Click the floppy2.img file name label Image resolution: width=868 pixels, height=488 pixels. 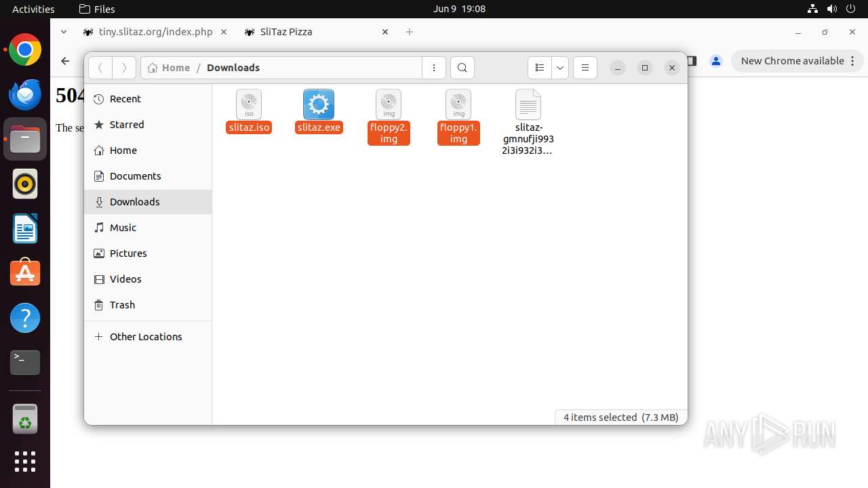point(389,133)
